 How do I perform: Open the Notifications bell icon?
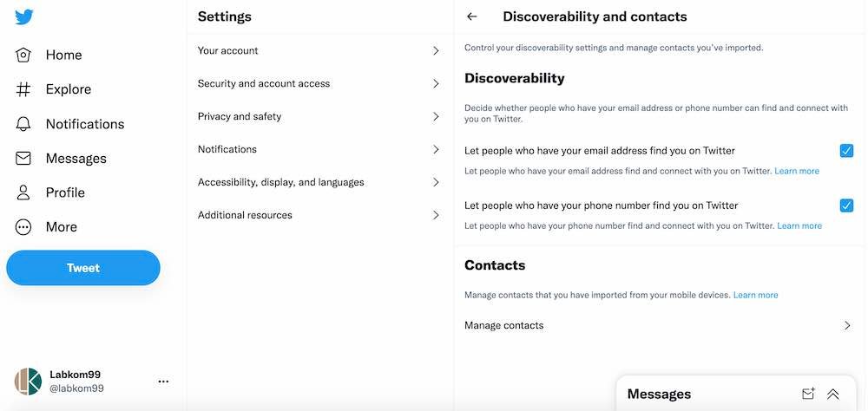(x=23, y=124)
